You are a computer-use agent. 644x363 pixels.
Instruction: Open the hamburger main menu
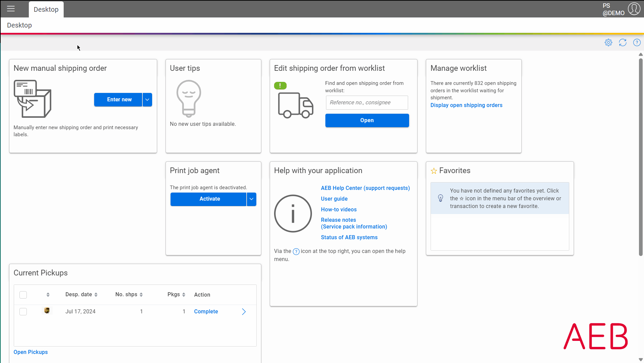(x=11, y=9)
